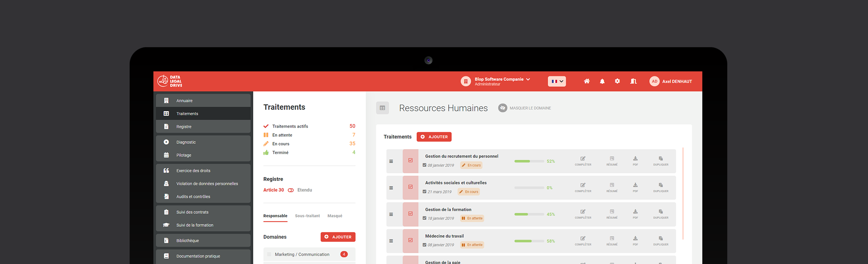
Task: Open Registre in the sidebar
Action: click(x=184, y=127)
